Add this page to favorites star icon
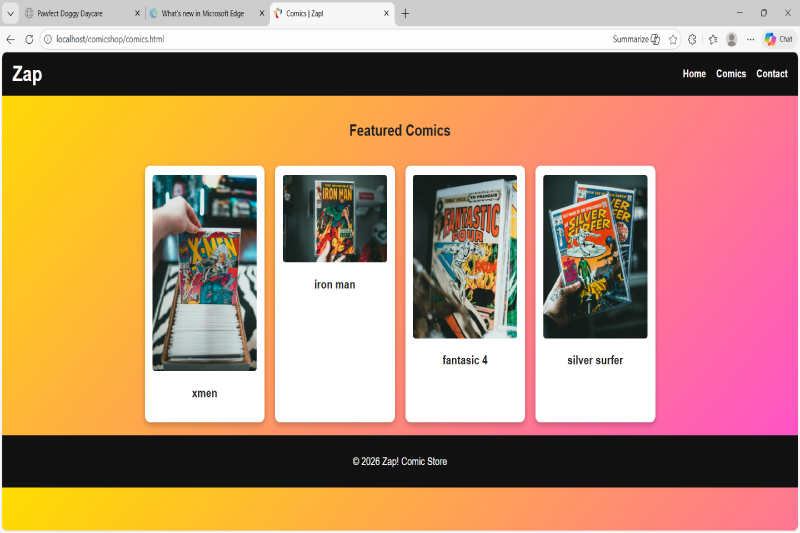The height and width of the screenshot is (533, 800). point(673,39)
